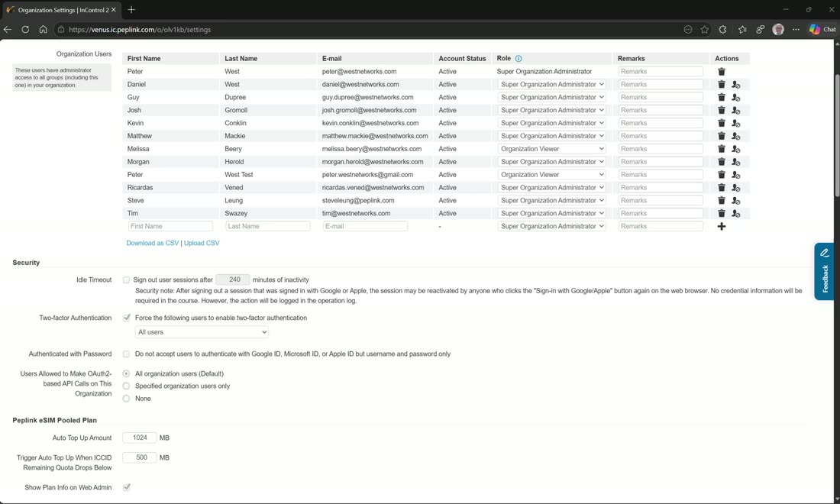Image resolution: width=840 pixels, height=504 pixels.
Task: Open the 'All users' two-factor dropdown
Action: pyautogui.click(x=202, y=332)
